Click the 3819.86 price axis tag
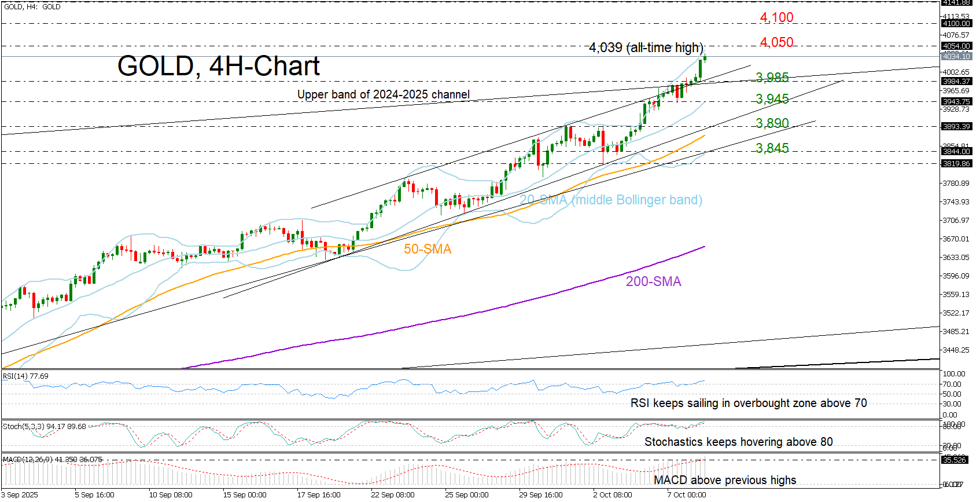 [x=956, y=164]
